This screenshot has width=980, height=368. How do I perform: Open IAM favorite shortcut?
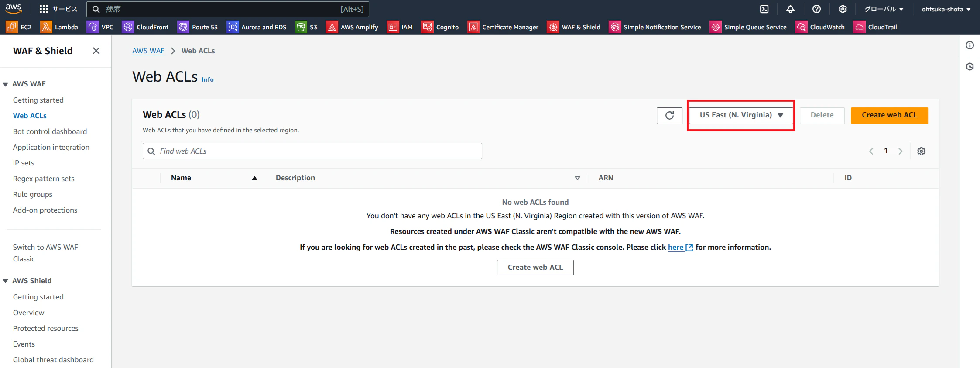pyautogui.click(x=400, y=27)
